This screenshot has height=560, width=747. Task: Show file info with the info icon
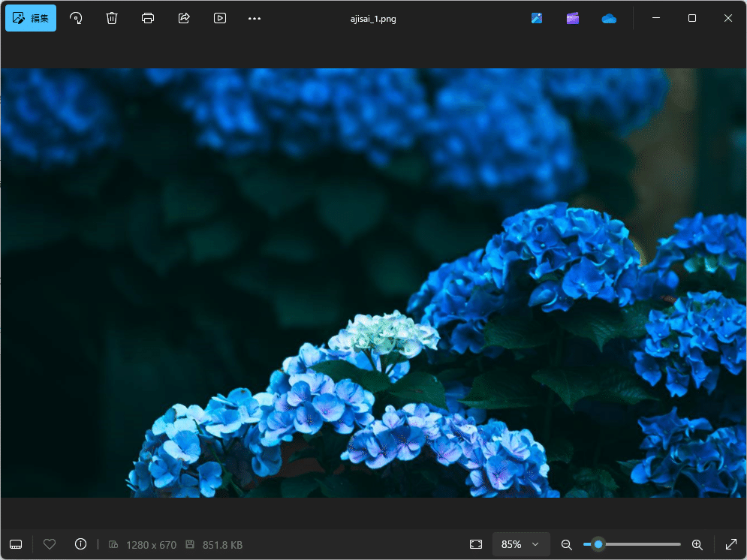pos(80,543)
